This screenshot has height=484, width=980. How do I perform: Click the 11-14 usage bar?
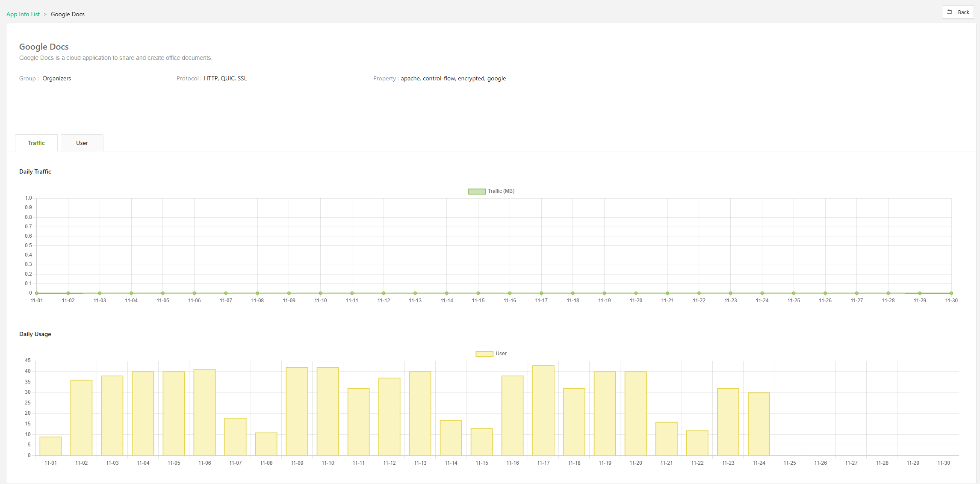(x=451, y=437)
